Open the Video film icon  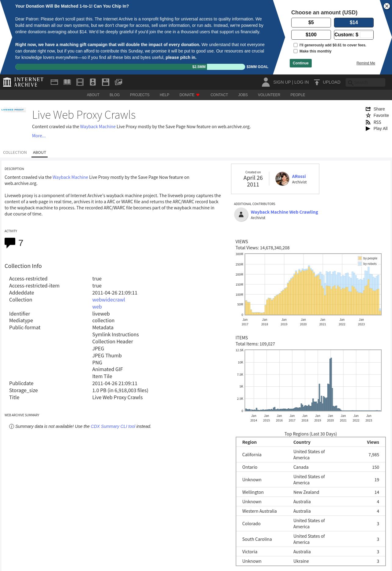(x=80, y=82)
